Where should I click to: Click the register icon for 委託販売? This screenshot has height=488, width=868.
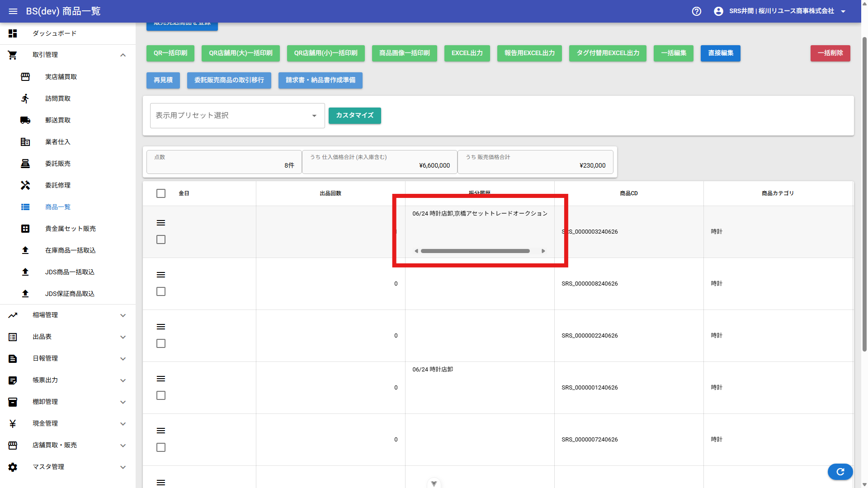tap(25, 164)
